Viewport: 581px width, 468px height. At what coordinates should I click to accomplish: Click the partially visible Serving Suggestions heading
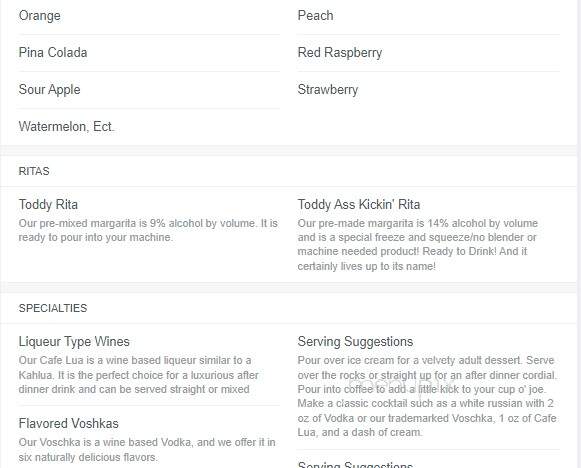(x=355, y=464)
